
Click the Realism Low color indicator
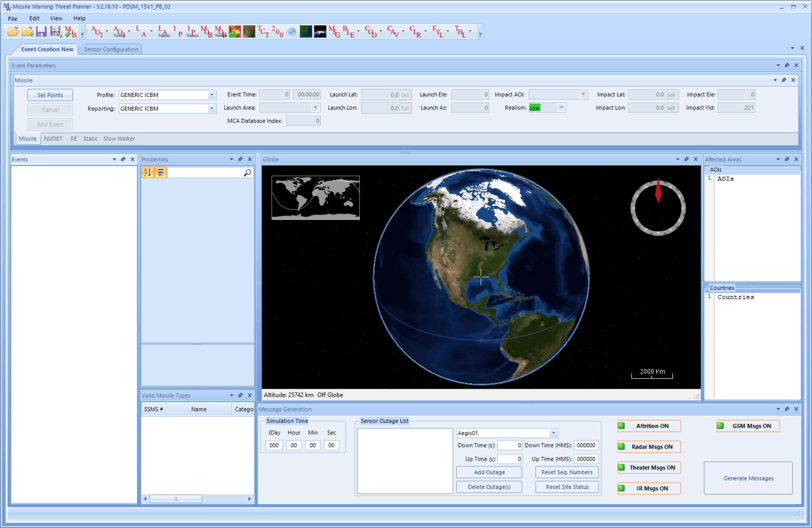tap(533, 107)
